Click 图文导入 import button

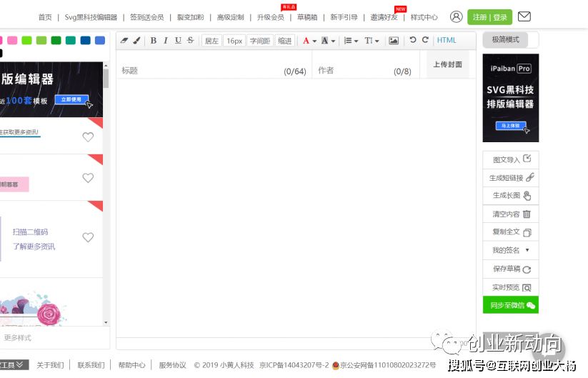pyautogui.click(x=511, y=159)
